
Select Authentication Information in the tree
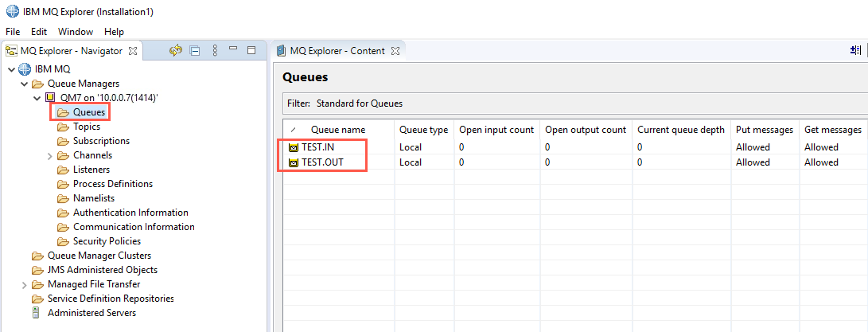[130, 213]
